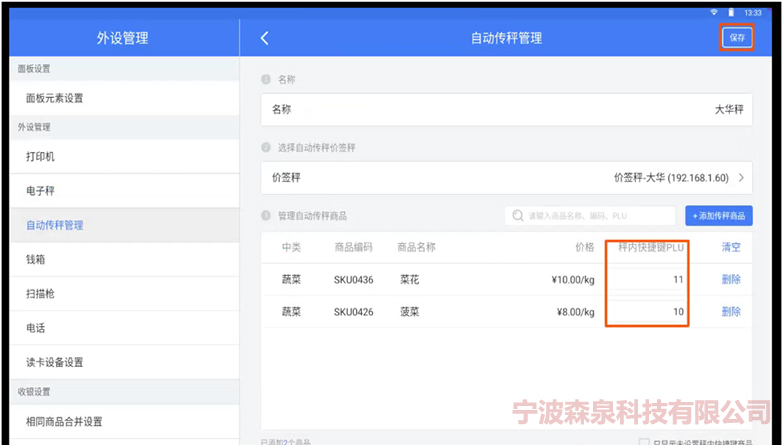Screen dimensions: 783x445
Task: Click the search magnifier icon
Action: [x=518, y=216]
